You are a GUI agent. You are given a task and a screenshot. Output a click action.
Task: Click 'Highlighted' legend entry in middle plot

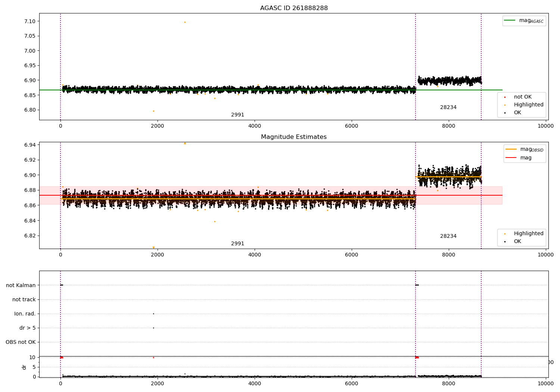point(529,234)
